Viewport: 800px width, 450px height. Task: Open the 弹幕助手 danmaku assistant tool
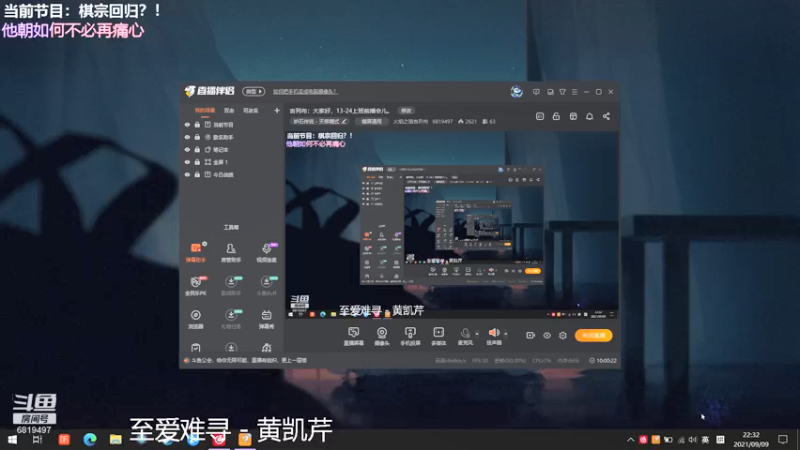pyautogui.click(x=195, y=252)
